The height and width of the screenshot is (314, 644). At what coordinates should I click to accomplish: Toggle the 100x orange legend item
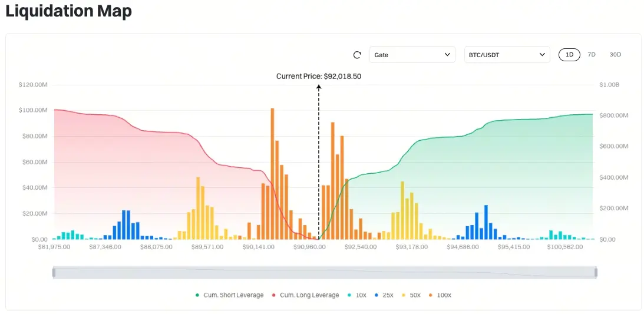[440, 295]
